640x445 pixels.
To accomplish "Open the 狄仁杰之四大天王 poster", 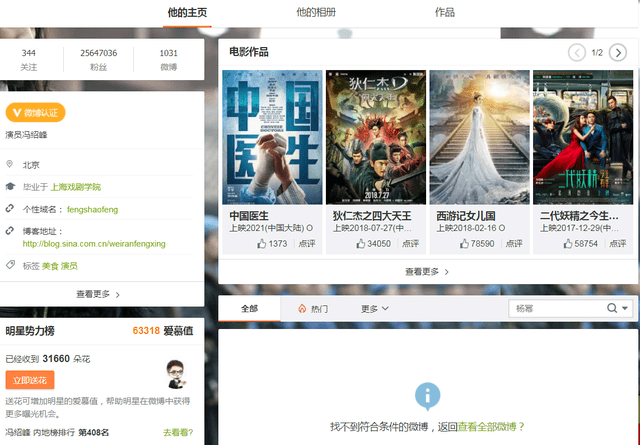I will [x=376, y=137].
